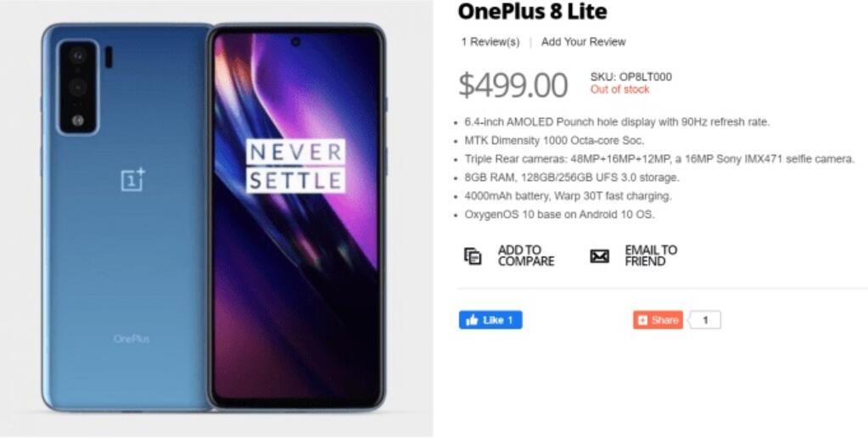The height and width of the screenshot is (439, 868).
Task: Click the OnePlus wordmark on phone back
Action: pyautogui.click(x=132, y=339)
